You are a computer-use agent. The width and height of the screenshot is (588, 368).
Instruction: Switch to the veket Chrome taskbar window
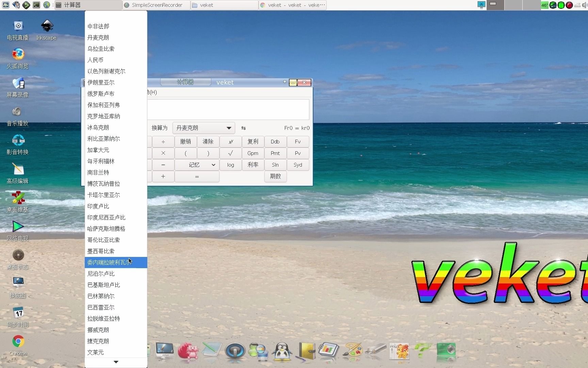(292, 5)
